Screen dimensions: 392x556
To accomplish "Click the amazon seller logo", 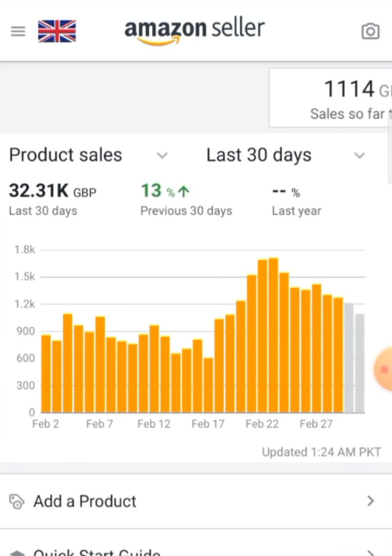I will (x=195, y=30).
